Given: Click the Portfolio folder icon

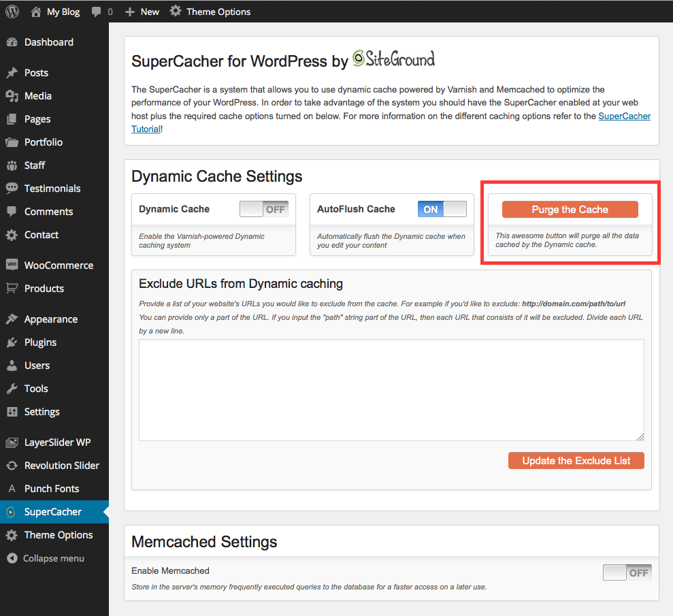Looking at the screenshot, I should [12, 142].
